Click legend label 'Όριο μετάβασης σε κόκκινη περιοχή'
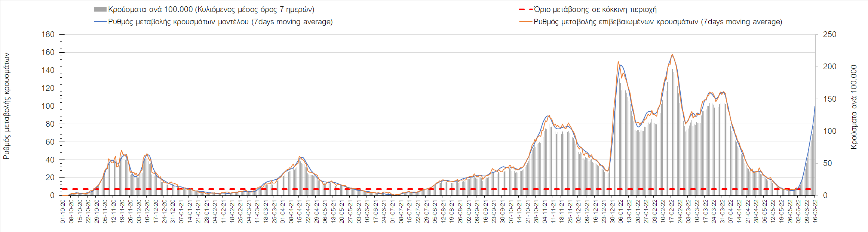 point(595,10)
